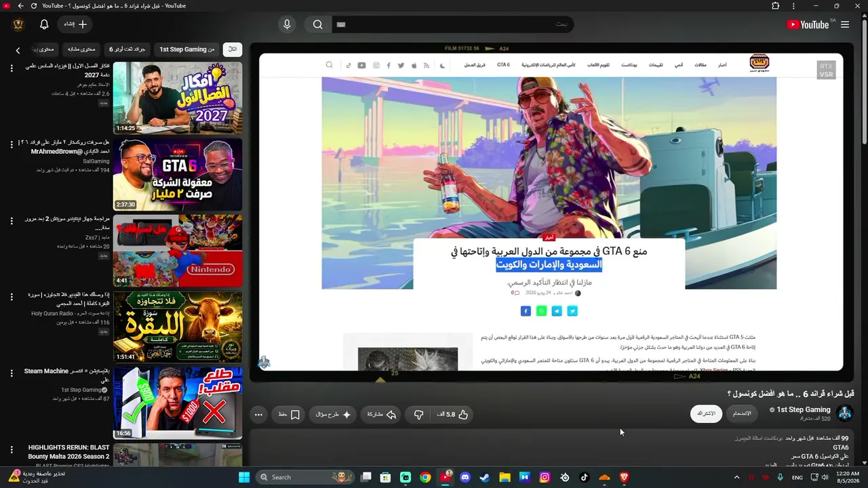This screenshot has height=488, width=868.
Task: Focus the YouTube search box
Action: point(452,24)
